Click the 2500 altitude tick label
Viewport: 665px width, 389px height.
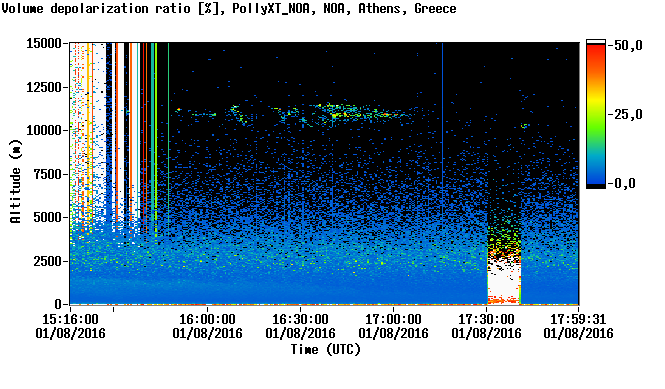point(47,261)
